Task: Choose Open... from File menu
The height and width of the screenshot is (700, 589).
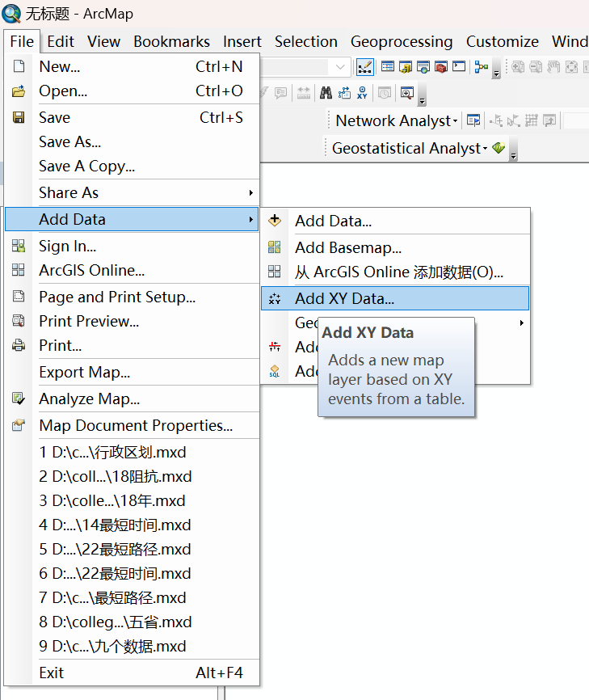Action: [x=132, y=91]
